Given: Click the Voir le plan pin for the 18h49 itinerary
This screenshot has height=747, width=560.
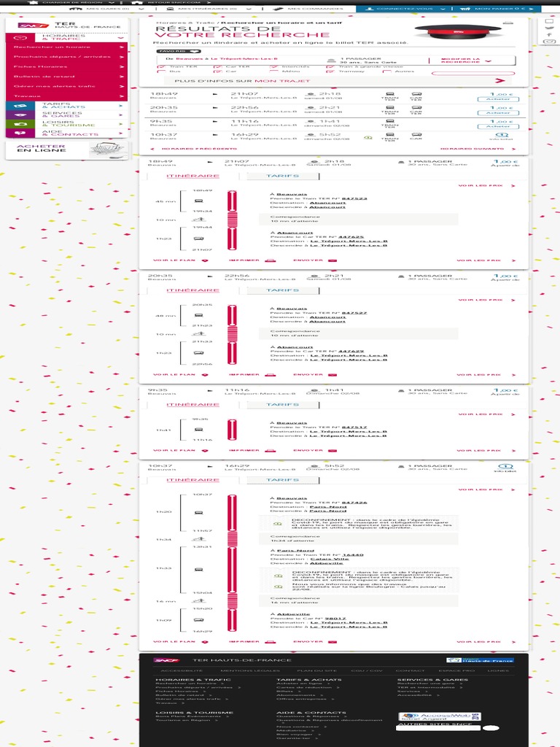Looking at the screenshot, I should point(205,260).
